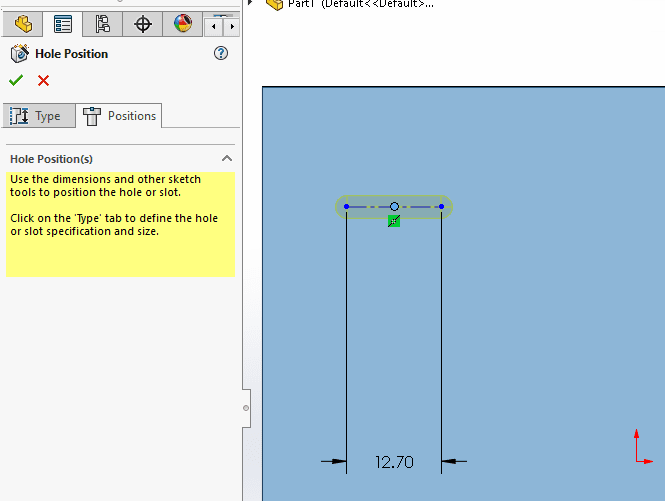Click the green sketch relation icon
Viewport: 665px width, 501px height.
394,221
